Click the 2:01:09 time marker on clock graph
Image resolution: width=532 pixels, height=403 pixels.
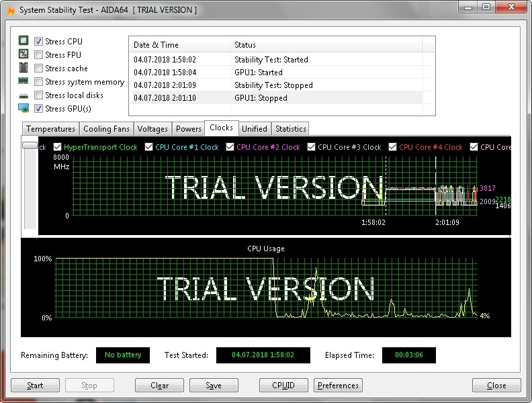coord(447,222)
